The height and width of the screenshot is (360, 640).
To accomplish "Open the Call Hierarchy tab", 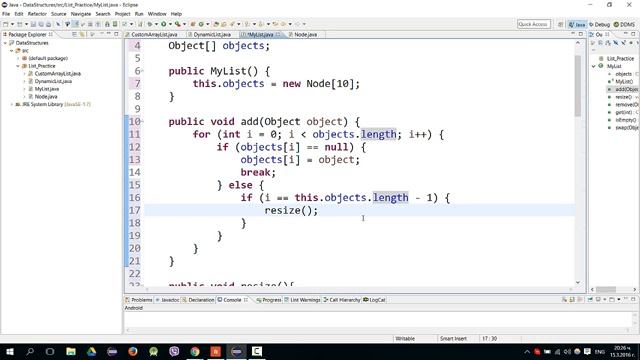I will click(x=342, y=300).
